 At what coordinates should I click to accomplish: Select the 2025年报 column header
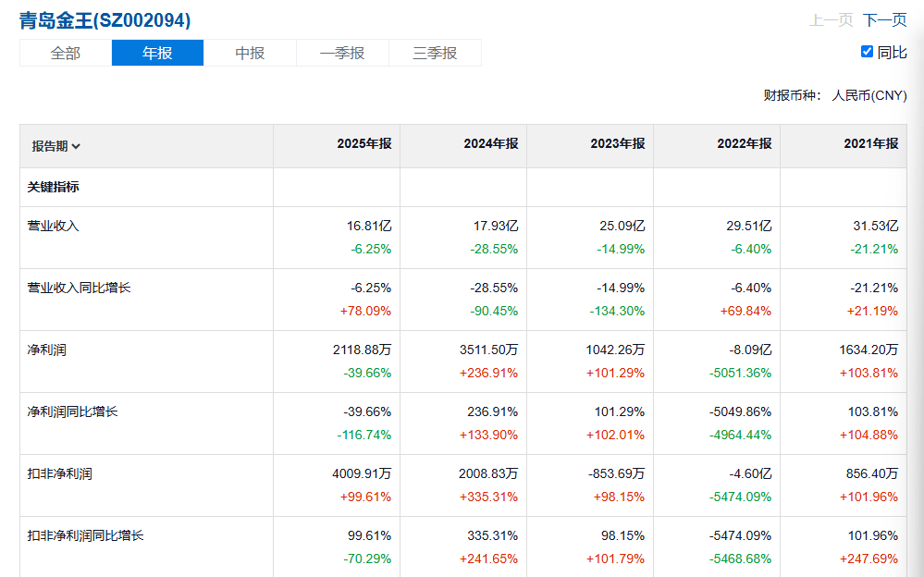[x=364, y=144]
